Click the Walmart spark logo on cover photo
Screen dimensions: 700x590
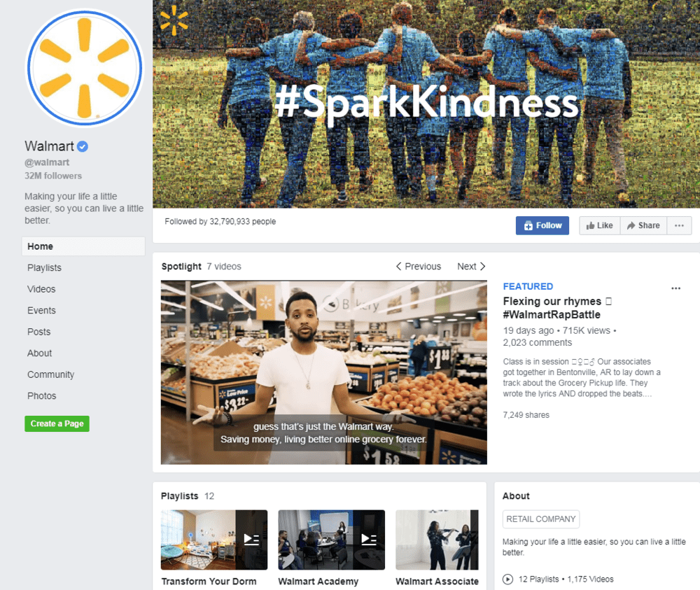tap(174, 21)
